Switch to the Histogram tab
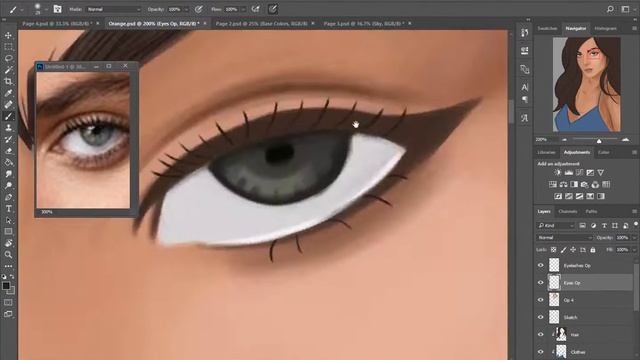640x360 pixels. pos(605,29)
